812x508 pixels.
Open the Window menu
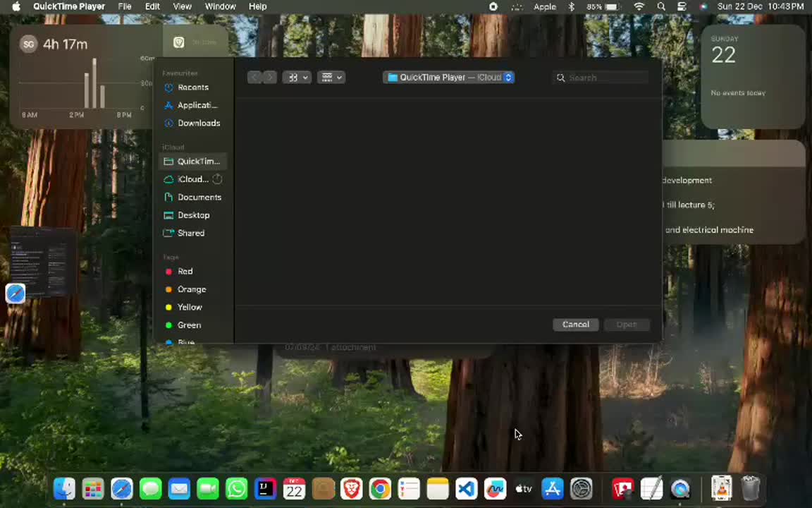click(x=220, y=6)
